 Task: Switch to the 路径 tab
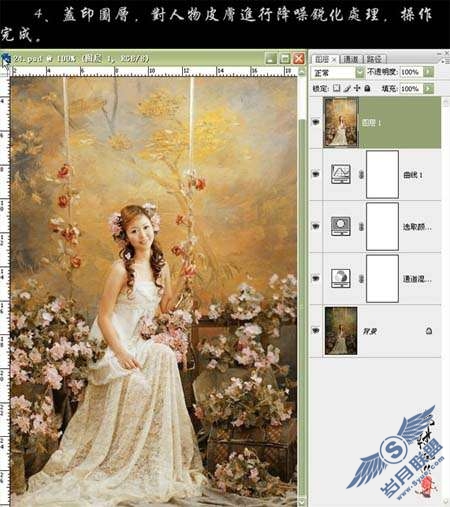point(374,59)
